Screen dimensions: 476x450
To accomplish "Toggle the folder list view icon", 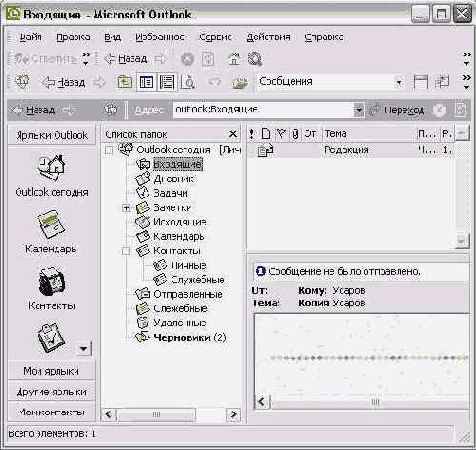I will 146,82.
